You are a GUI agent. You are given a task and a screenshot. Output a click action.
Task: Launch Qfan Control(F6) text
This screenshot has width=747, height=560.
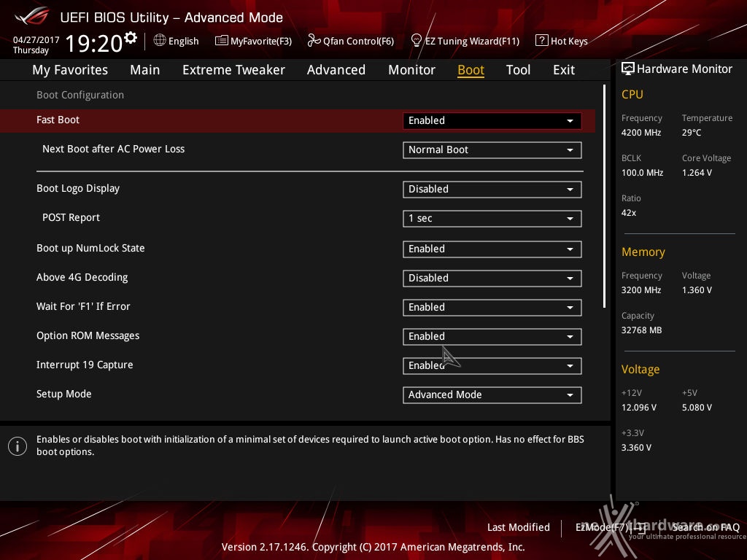coord(358,41)
